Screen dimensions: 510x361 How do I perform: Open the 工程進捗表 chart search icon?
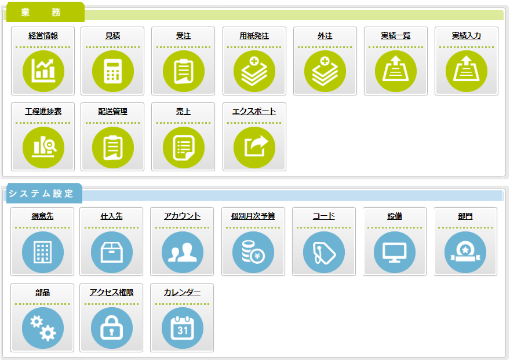[x=43, y=147]
